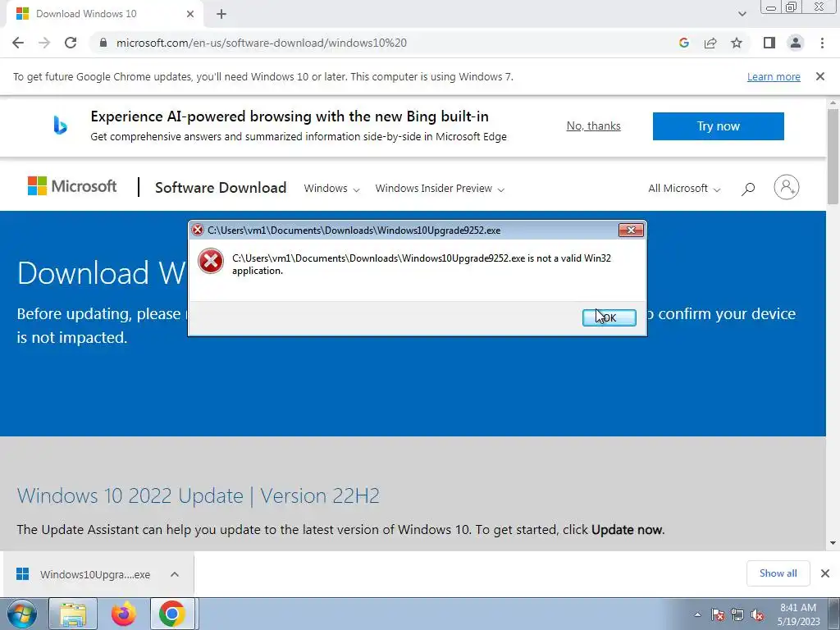Viewport: 840px width, 630px height.
Task: Click the error dialog red X icon
Action: (x=211, y=262)
